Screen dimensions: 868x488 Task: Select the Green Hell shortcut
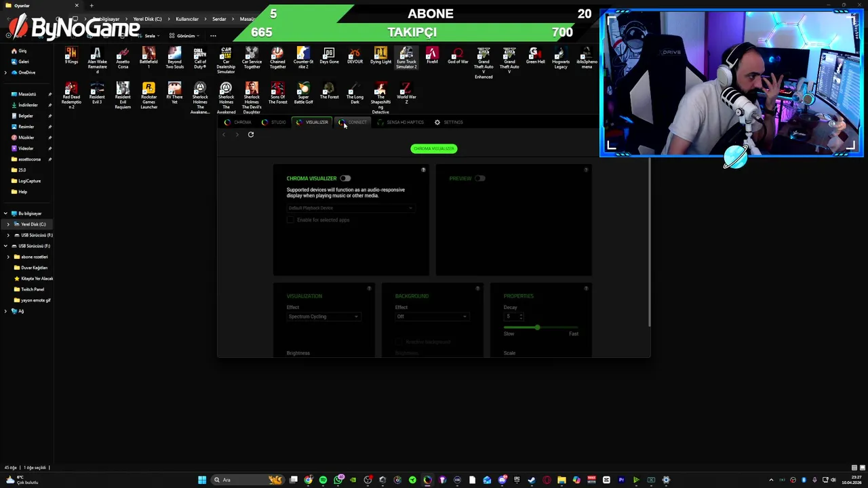(535, 56)
